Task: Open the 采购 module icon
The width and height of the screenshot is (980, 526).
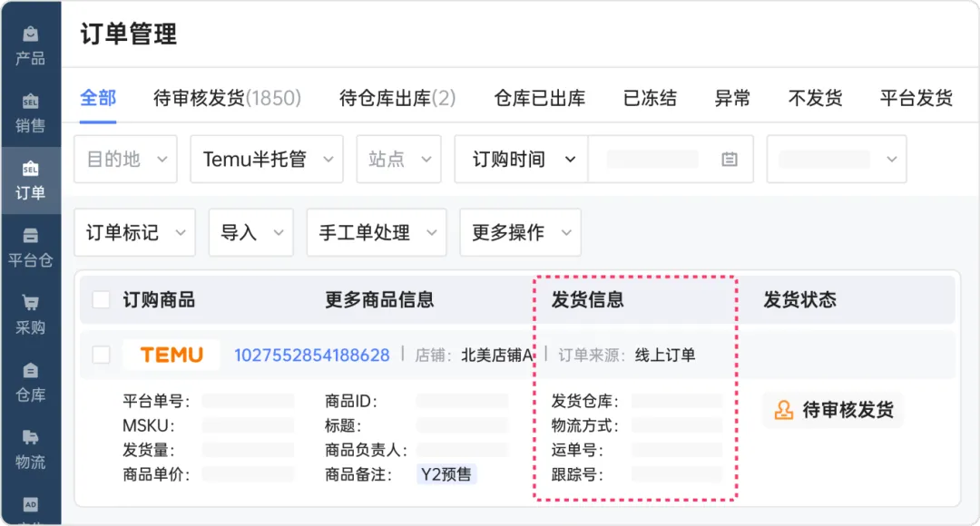Action: [31, 315]
